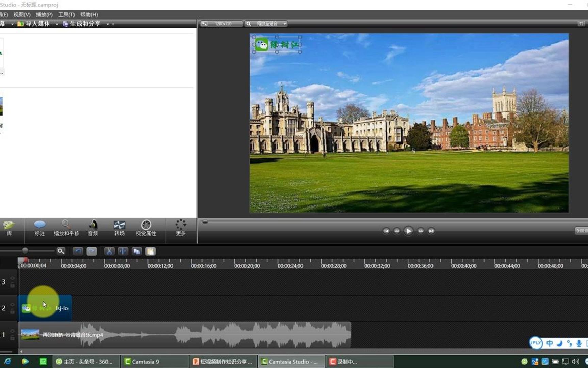Jump to previous clip in preview
588x368 pixels.
pos(386,231)
